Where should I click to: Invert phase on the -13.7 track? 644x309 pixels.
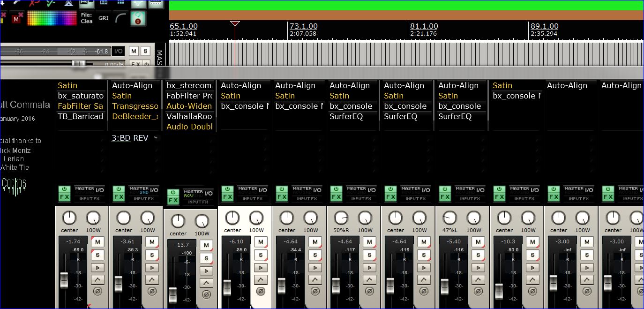point(206,294)
